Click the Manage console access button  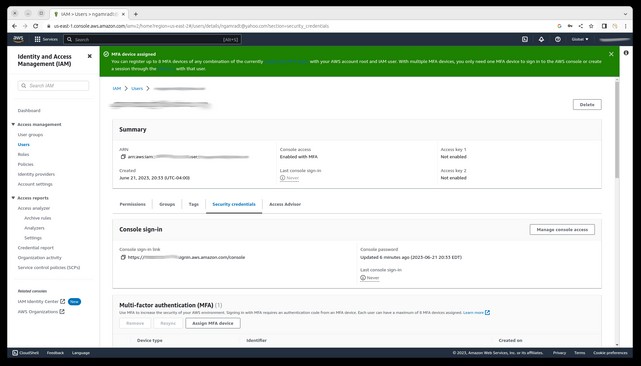562,229
